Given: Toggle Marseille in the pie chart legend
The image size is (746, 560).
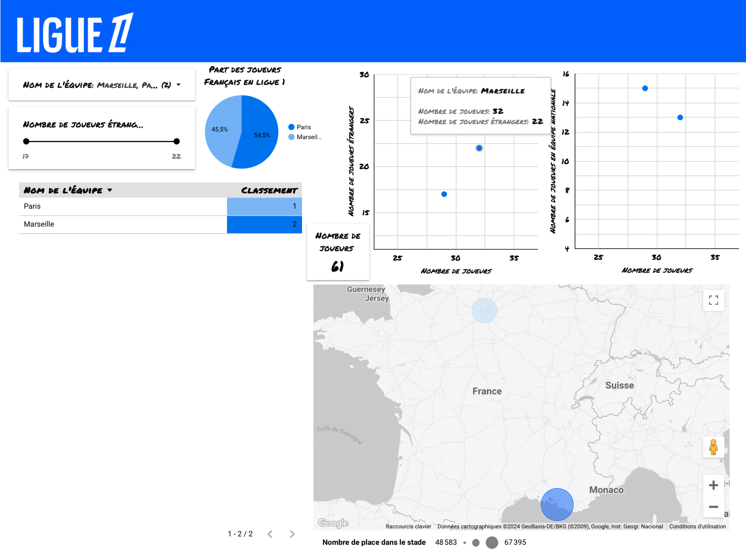Looking at the screenshot, I should pyautogui.click(x=305, y=137).
